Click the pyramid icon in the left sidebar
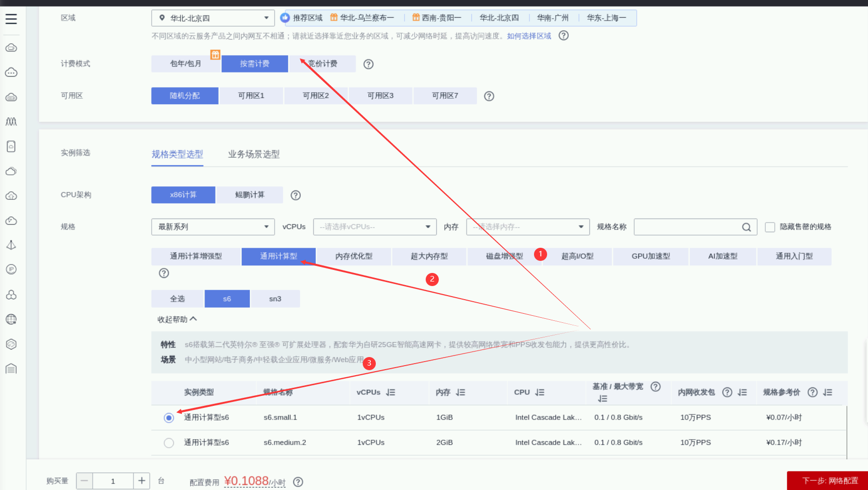The height and width of the screenshot is (490, 868). pyautogui.click(x=11, y=245)
